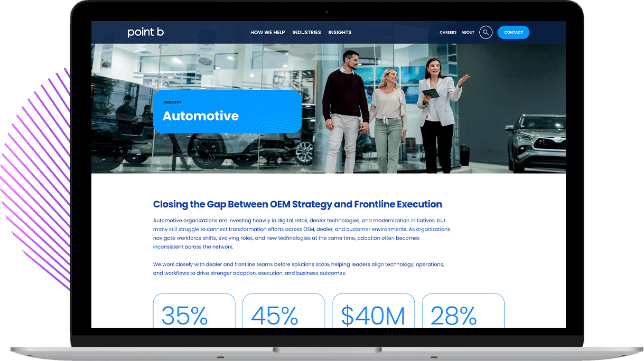Select the $40M statistic card
The image size is (644, 361).
click(374, 311)
